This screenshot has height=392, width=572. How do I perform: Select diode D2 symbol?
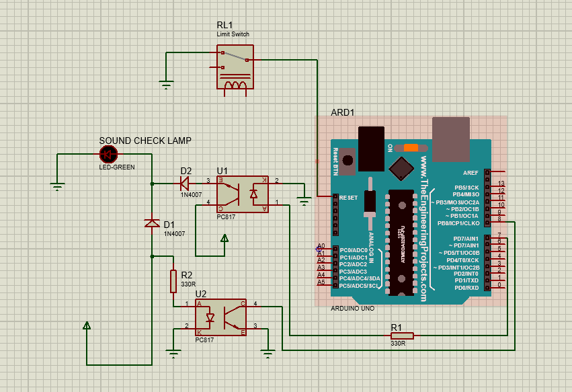[183, 182]
